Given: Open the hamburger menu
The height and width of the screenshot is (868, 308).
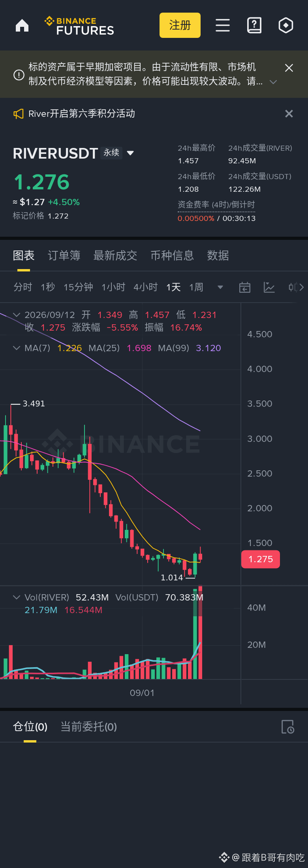Looking at the screenshot, I should pos(223,25).
